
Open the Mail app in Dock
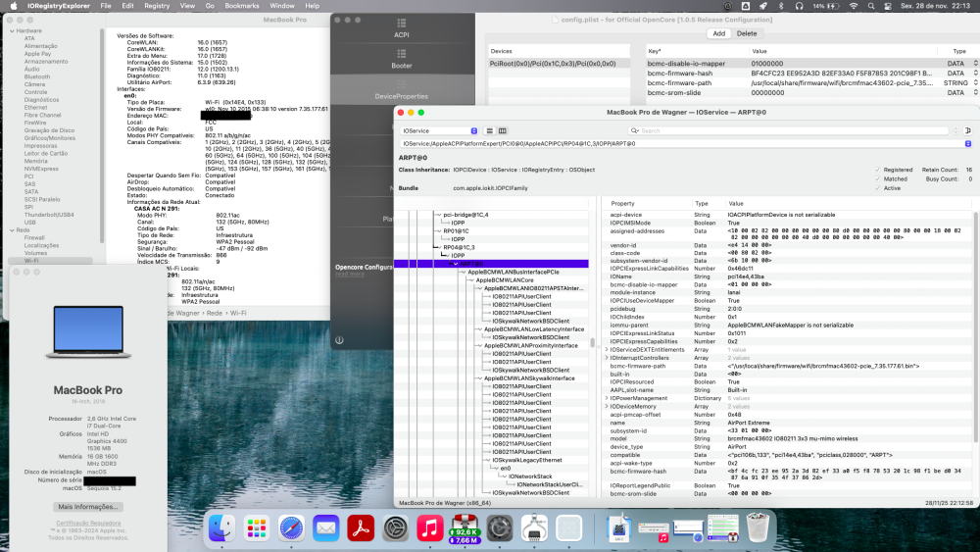(326, 528)
